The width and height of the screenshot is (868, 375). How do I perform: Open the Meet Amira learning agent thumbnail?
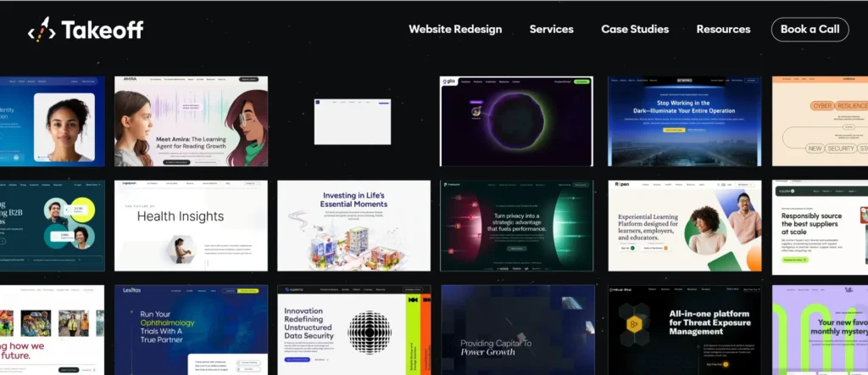pos(191,121)
